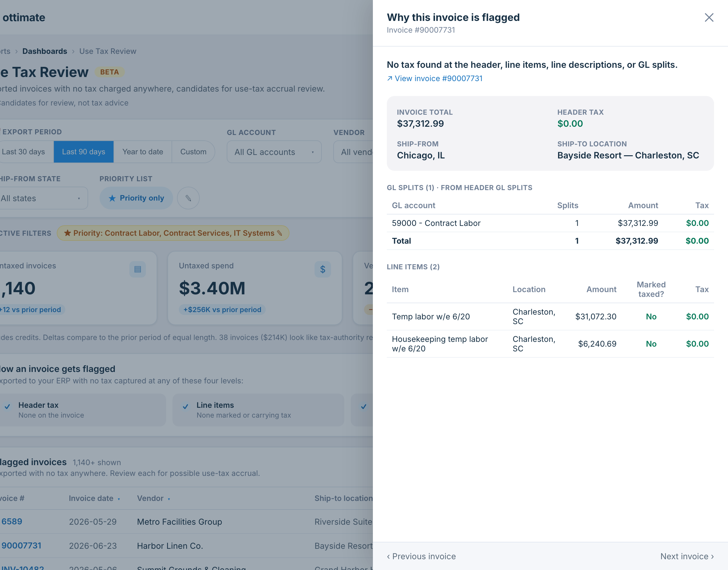Screen dimensions: 728x570
Task: Click the dollar icon on Untaxed spend card
Action: click(322, 269)
